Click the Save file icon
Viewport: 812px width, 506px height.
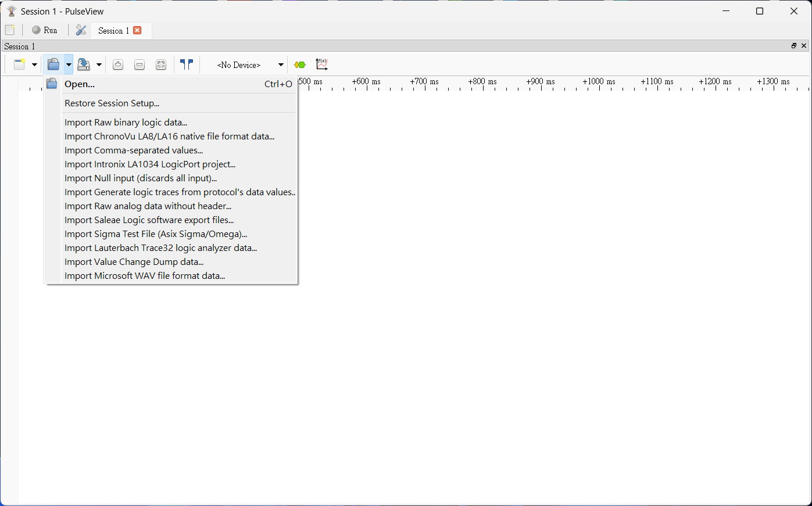[x=84, y=64]
